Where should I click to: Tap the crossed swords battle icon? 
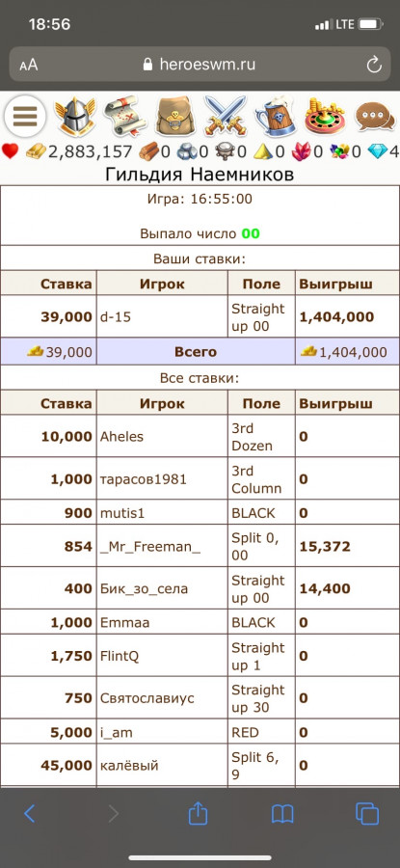click(225, 117)
